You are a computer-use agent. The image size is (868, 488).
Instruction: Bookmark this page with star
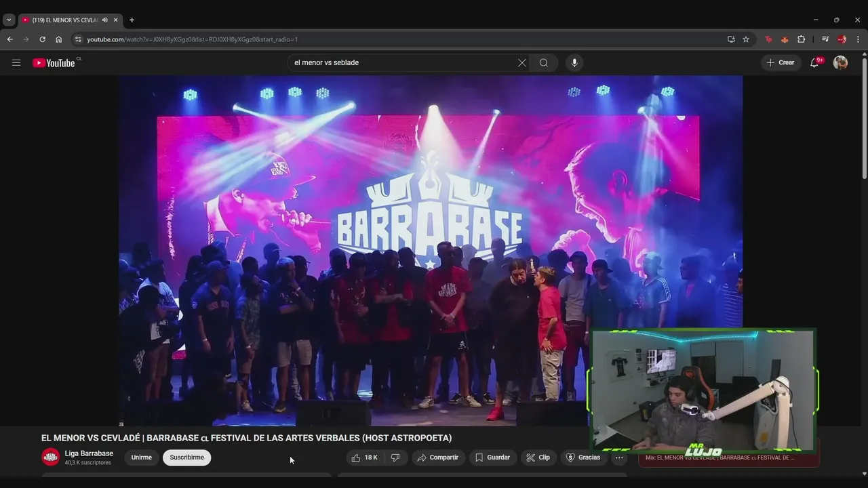[x=746, y=39]
